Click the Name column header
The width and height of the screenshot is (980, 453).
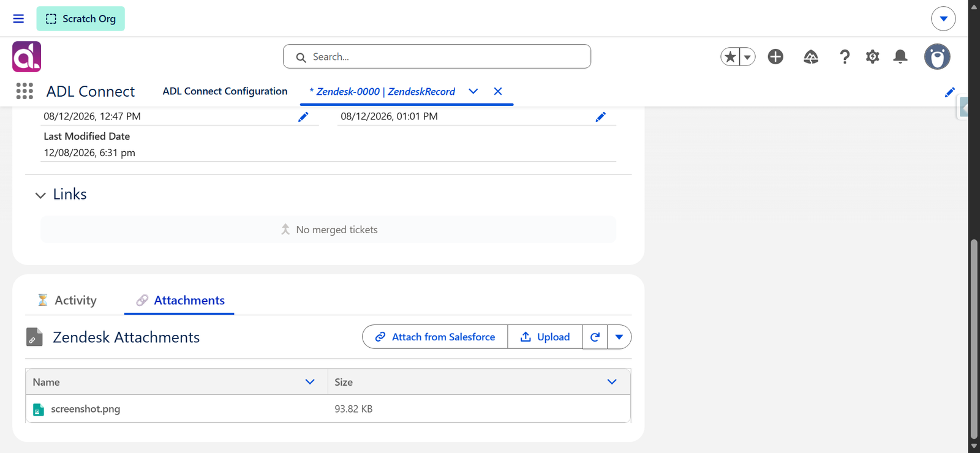click(177, 382)
